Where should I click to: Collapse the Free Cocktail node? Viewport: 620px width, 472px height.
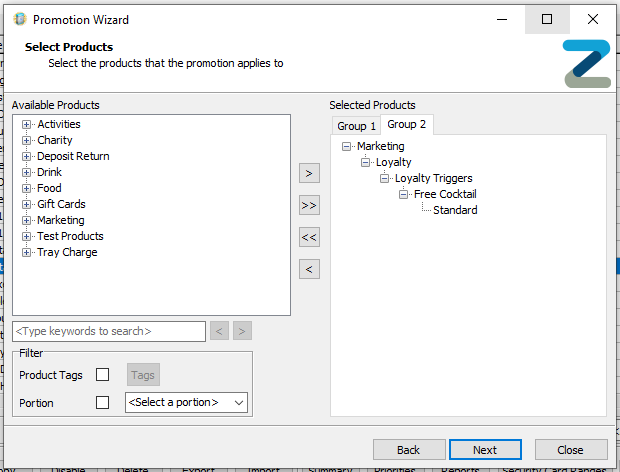click(403, 194)
